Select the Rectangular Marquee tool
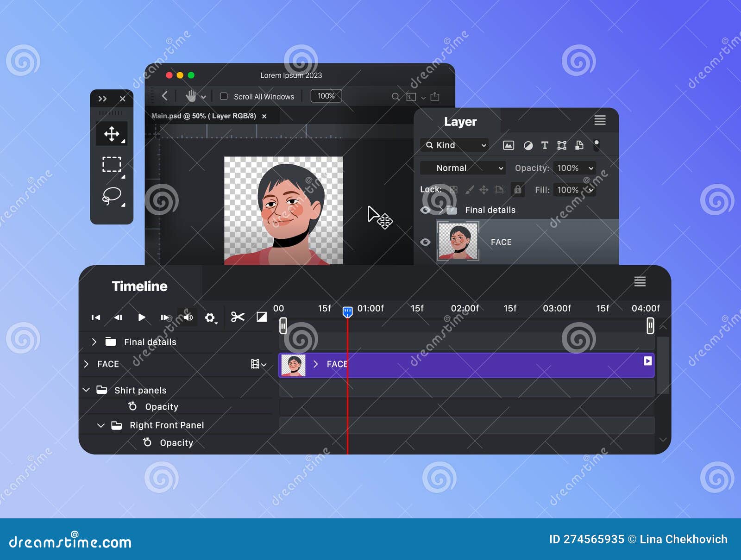 point(111,165)
